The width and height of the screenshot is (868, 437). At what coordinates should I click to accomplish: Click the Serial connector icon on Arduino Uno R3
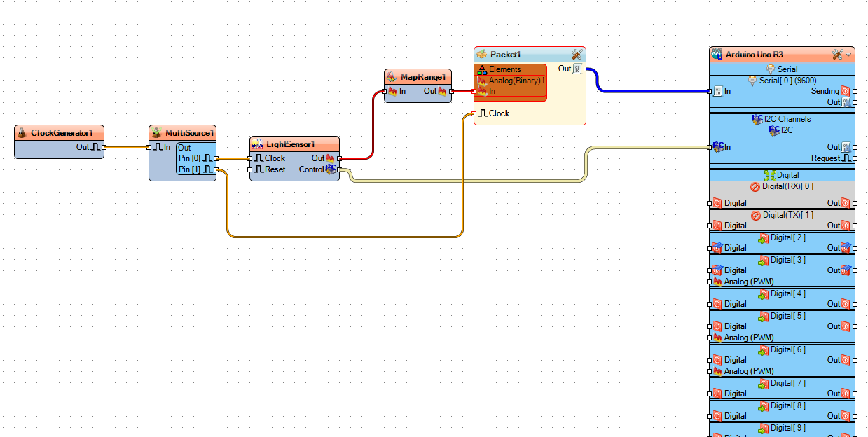(x=771, y=69)
